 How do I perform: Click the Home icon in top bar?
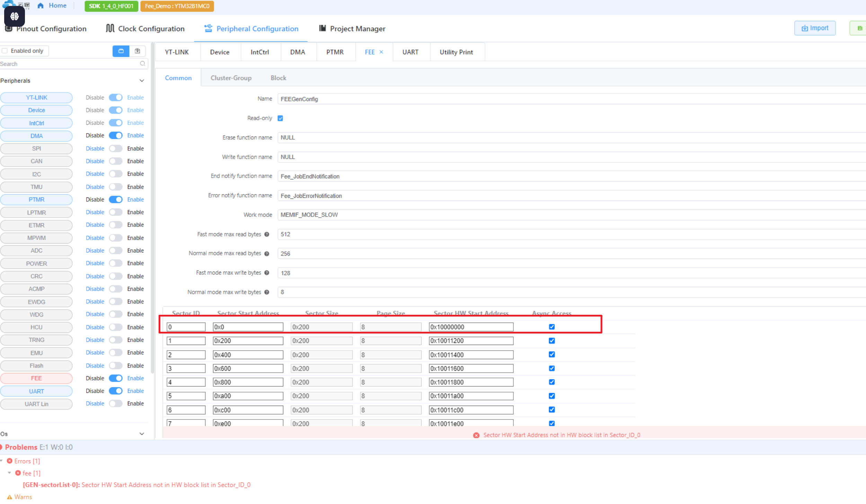pyautogui.click(x=41, y=6)
